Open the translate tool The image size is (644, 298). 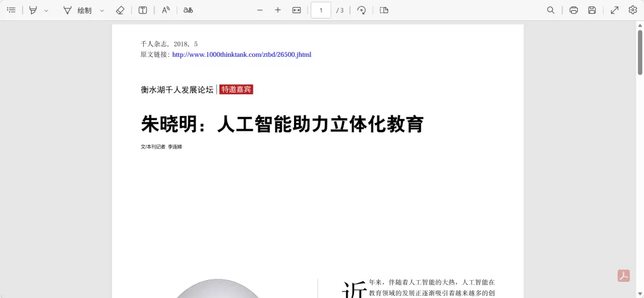(x=188, y=10)
